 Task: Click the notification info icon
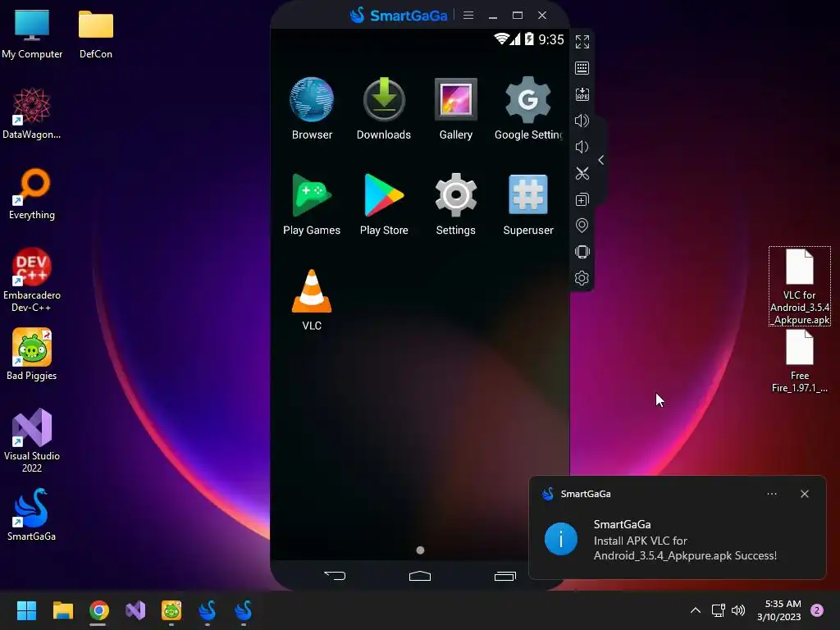[x=561, y=539]
